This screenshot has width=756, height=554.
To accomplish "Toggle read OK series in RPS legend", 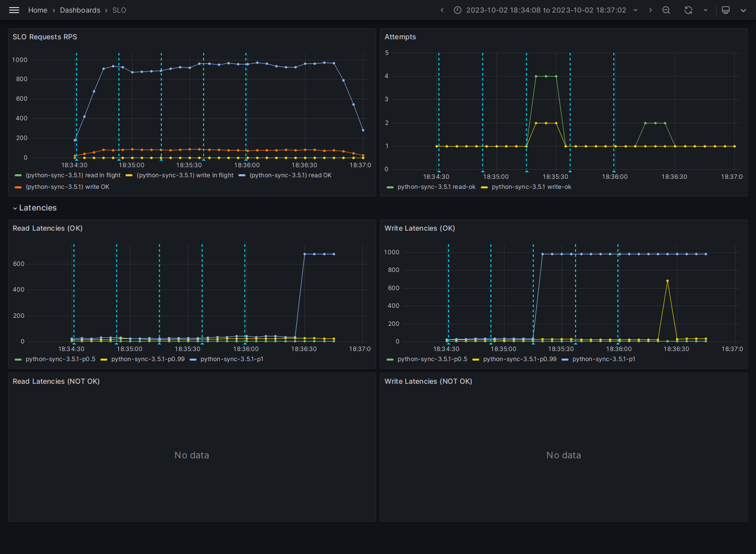I will (290, 175).
